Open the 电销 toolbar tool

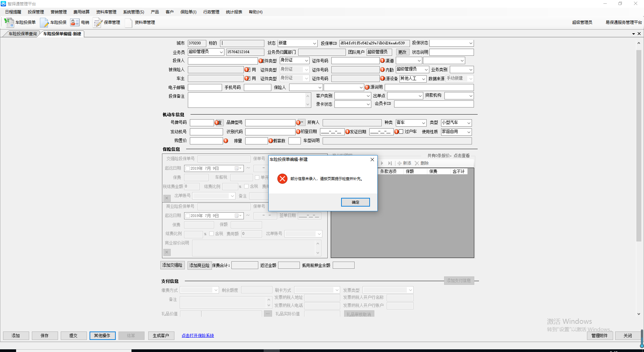click(80, 23)
